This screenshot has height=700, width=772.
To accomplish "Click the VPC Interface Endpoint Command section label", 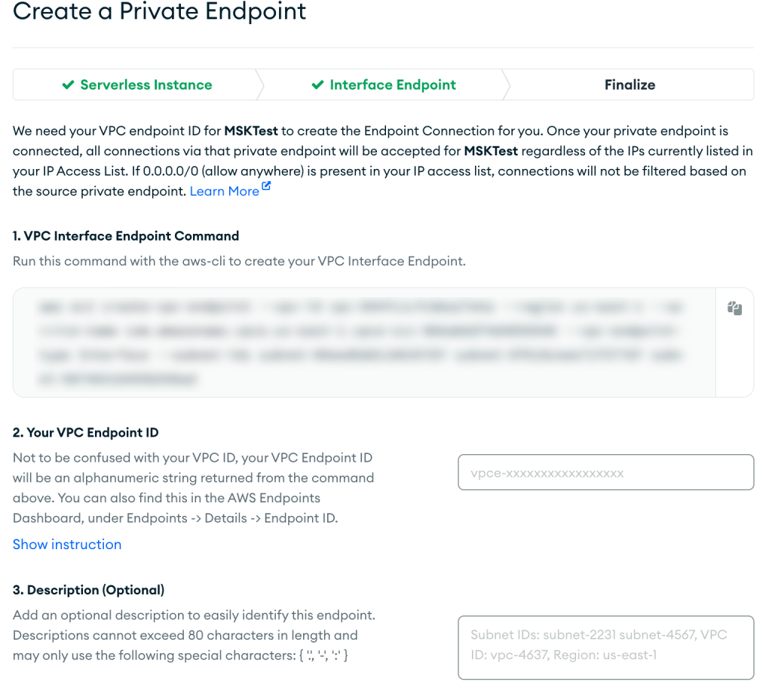I will (125, 235).
